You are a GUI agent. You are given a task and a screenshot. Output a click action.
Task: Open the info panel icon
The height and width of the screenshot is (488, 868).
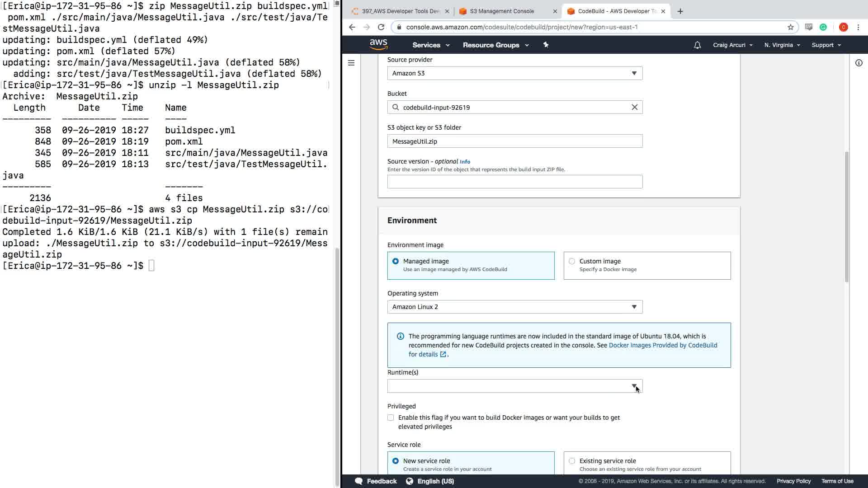pos(859,63)
